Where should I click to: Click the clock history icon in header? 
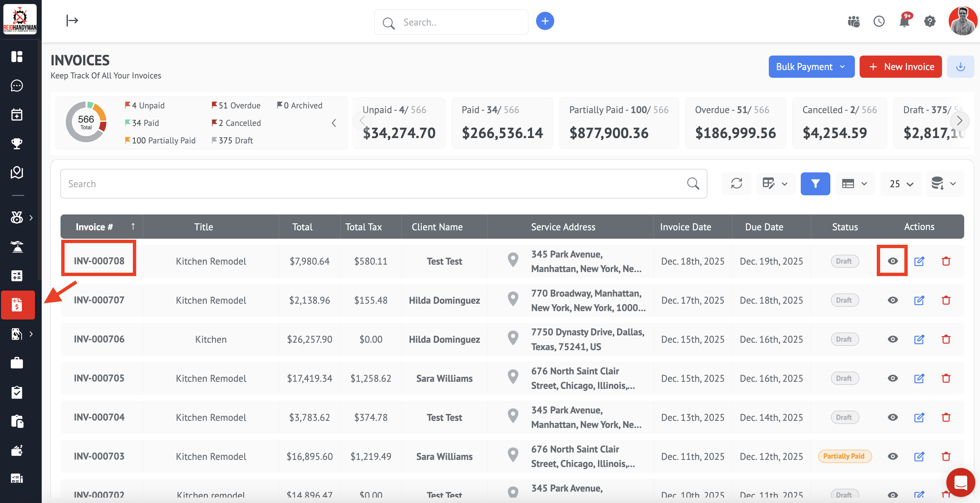[x=879, y=21]
